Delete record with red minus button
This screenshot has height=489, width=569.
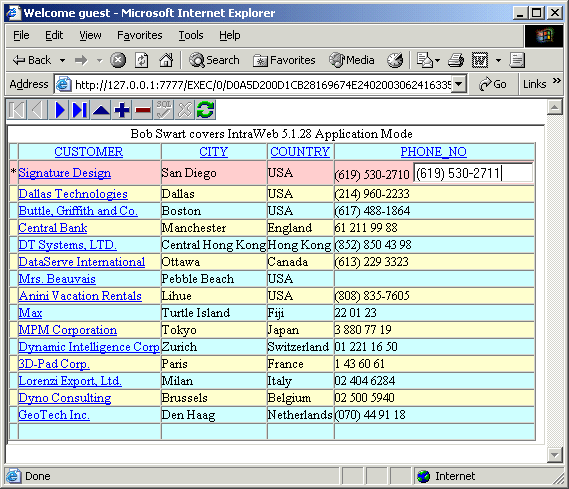coord(143,110)
